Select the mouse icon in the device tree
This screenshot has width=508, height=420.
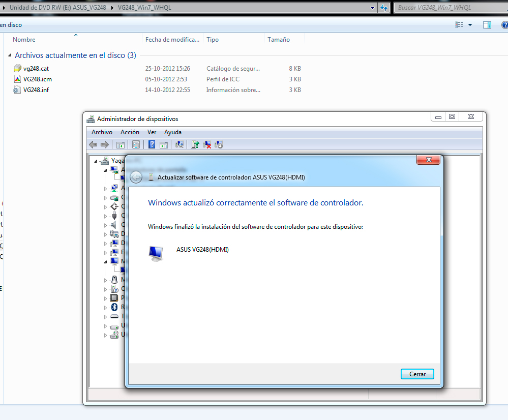pyautogui.click(x=114, y=279)
